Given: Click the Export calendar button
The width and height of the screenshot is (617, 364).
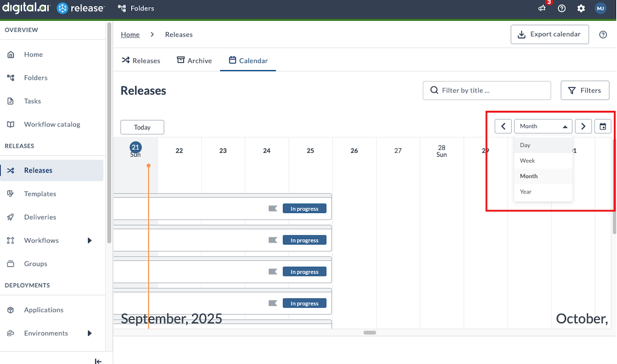Looking at the screenshot, I should pos(549,35).
